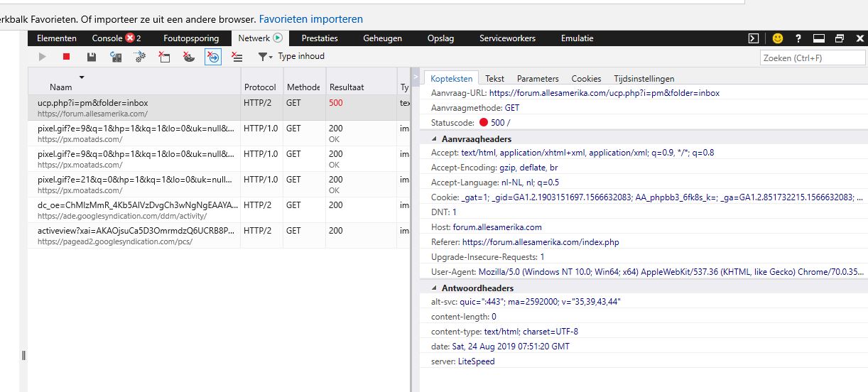This screenshot has width=868, height=392.
Task: Sort requests by the Resultaat column
Action: [x=347, y=87]
